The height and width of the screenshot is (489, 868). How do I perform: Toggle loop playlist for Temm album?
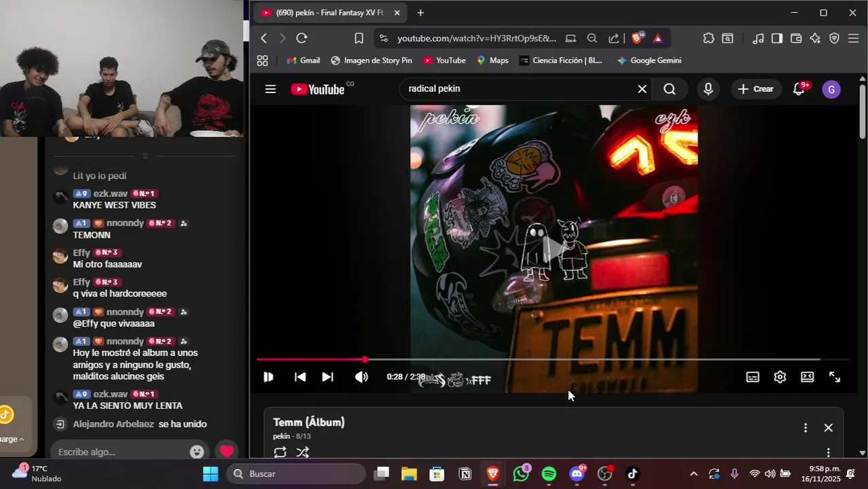click(x=280, y=452)
